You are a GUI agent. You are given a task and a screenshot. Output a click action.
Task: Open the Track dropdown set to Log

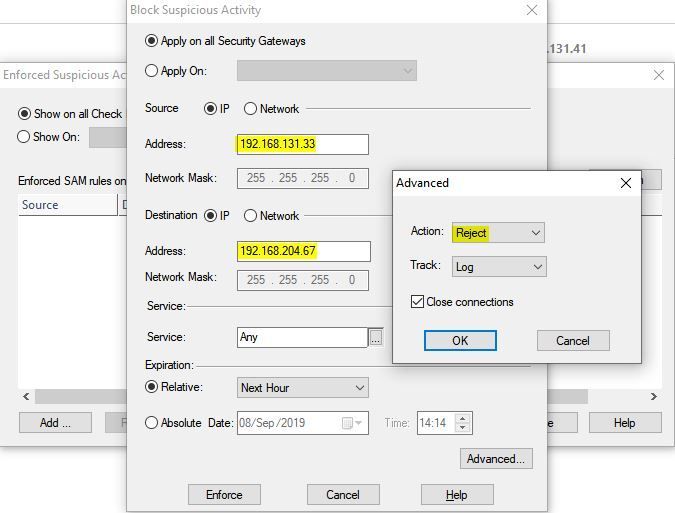pos(499,267)
